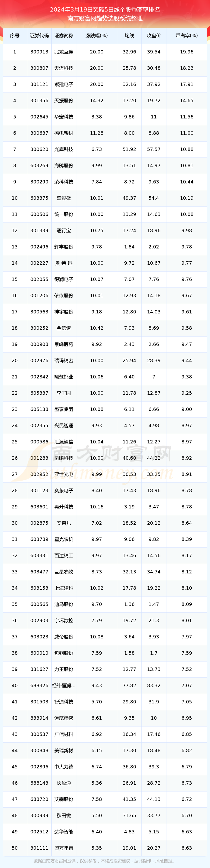Select stock code 001206
The height and width of the screenshot is (868, 210).
39,296
